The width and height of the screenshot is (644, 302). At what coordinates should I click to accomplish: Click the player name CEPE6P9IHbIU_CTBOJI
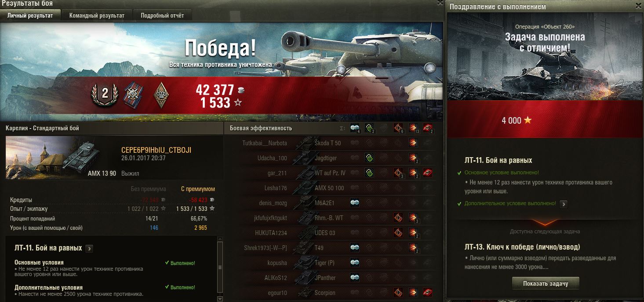point(156,150)
